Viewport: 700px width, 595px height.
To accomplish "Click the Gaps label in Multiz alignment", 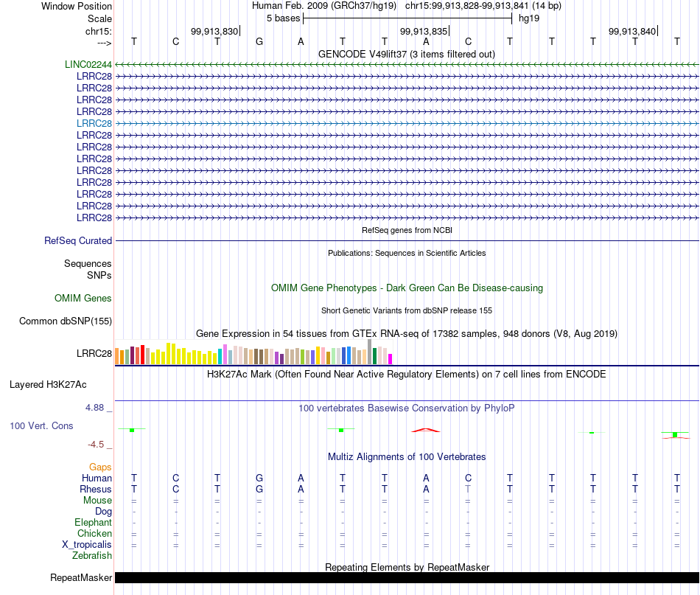I will [100, 467].
